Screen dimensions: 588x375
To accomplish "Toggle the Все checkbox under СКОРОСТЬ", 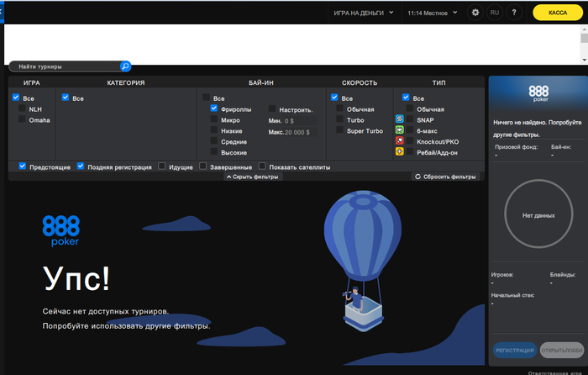I will tap(334, 98).
